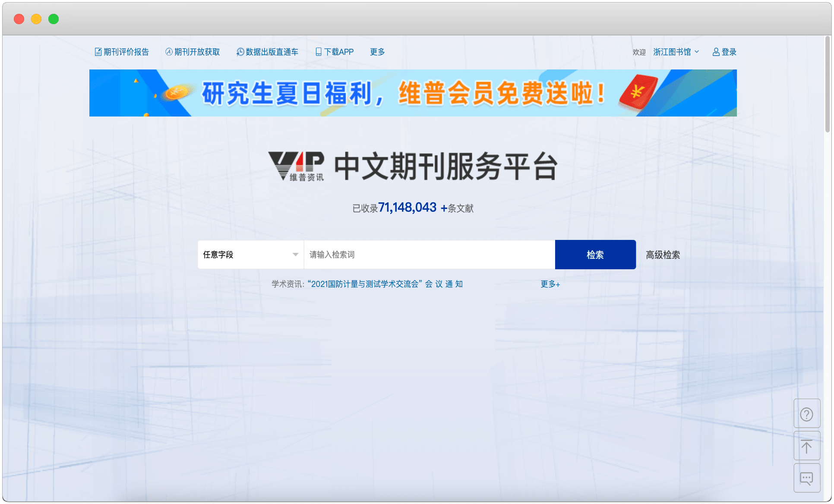The image size is (834, 504).
Task: Click the page vertical scrollbar
Action: [828, 84]
